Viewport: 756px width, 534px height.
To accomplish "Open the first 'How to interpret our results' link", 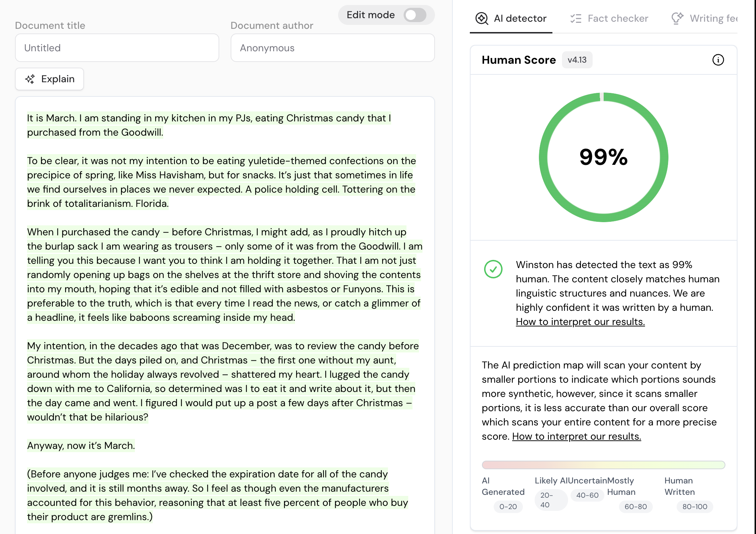I will [x=580, y=322].
